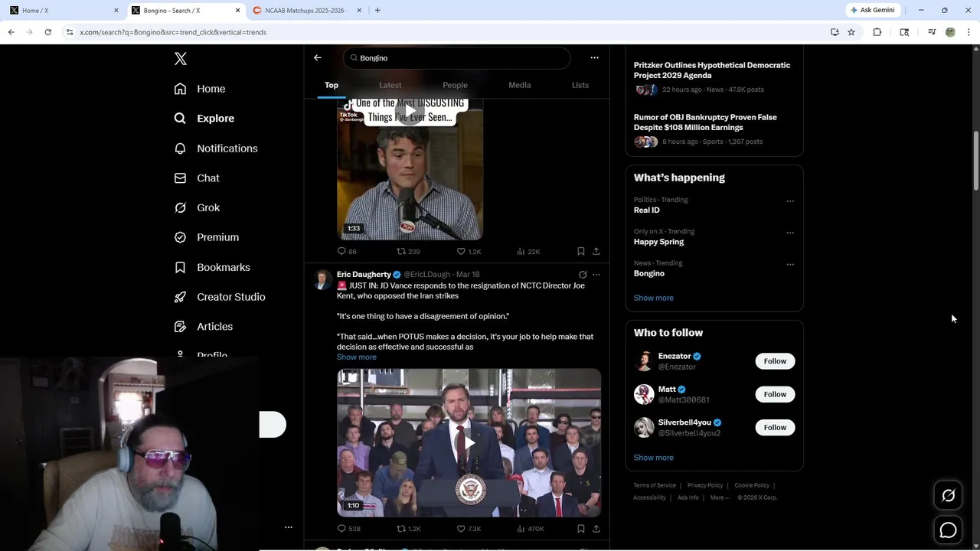Open Home in the X sidebar
Viewport: 980px width, 551px height.
click(x=200, y=89)
